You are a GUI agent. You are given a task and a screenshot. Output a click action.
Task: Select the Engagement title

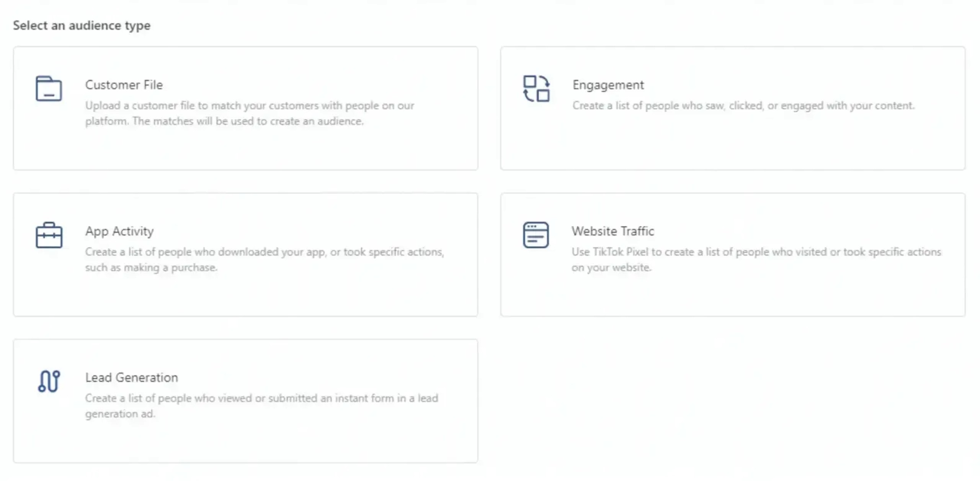tap(608, 85)
